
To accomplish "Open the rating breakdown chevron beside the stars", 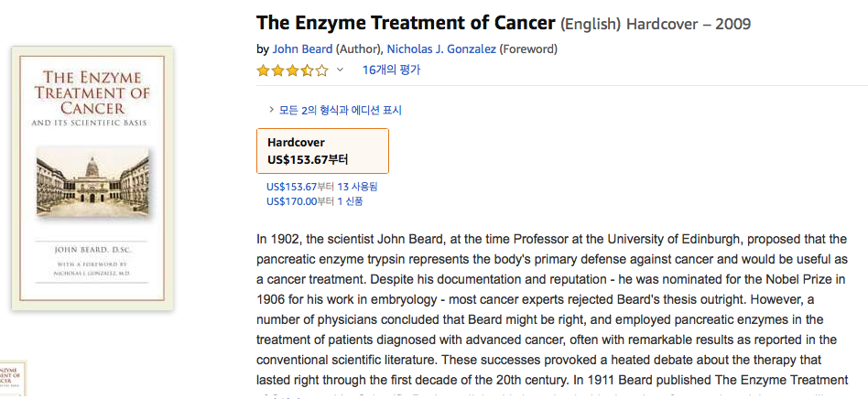I will coord(341,70).
